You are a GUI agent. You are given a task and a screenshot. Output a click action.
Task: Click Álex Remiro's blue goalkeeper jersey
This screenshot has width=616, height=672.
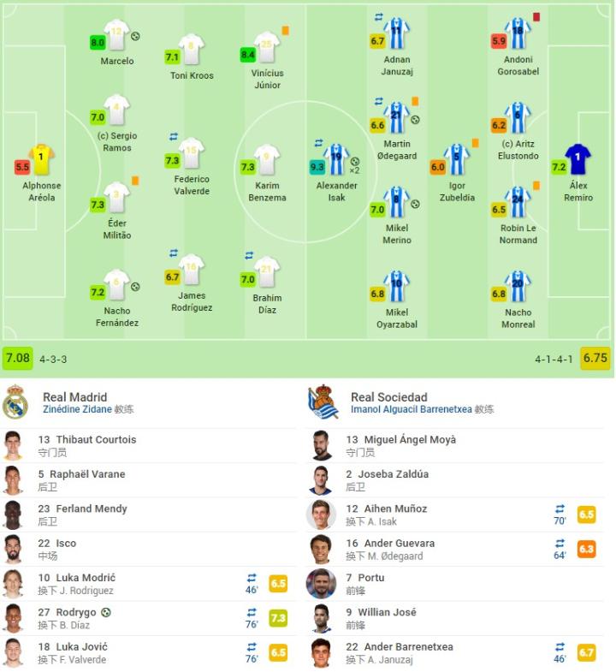coord(578,158)
